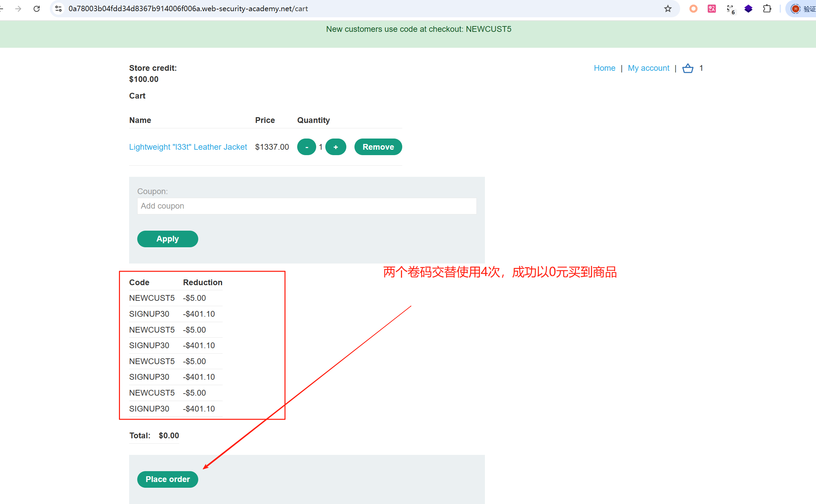This screenshot has height=504, width=816.
Task: Open the My account link
Action: click(648, 68)
